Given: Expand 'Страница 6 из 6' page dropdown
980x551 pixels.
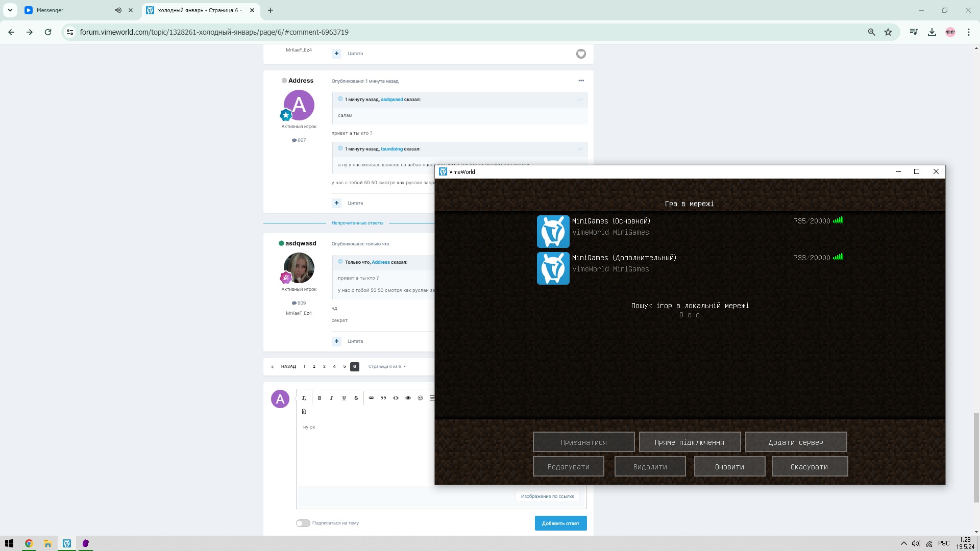Looking at the screenshot, I should [387, 366].
